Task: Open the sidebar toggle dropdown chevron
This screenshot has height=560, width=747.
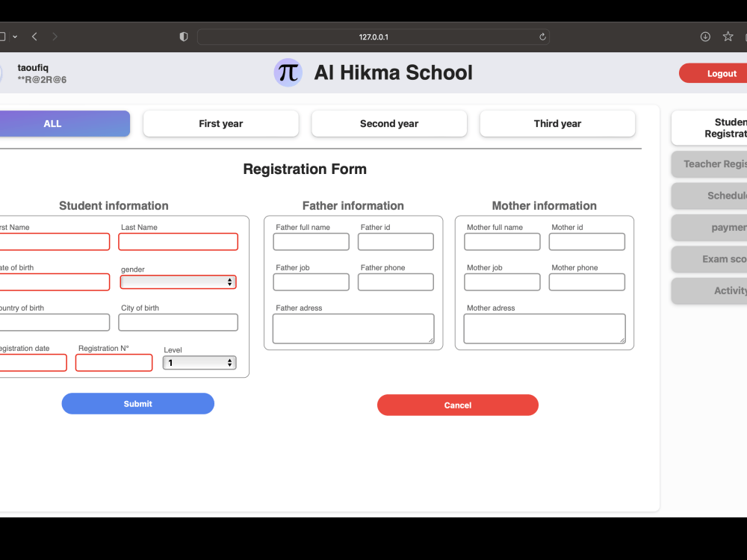Action: pos(15,37)
